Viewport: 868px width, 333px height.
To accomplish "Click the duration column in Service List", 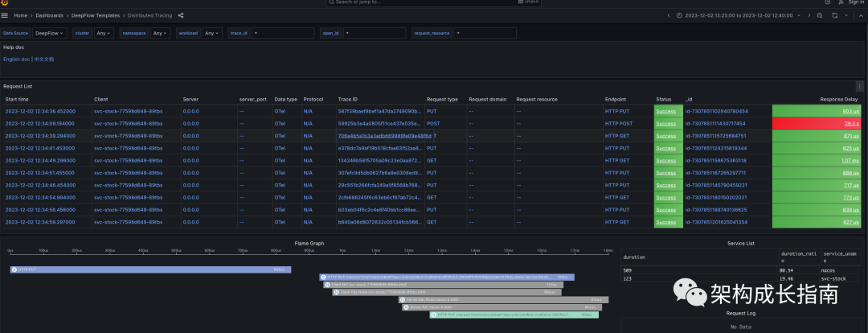I will [633, 257].
